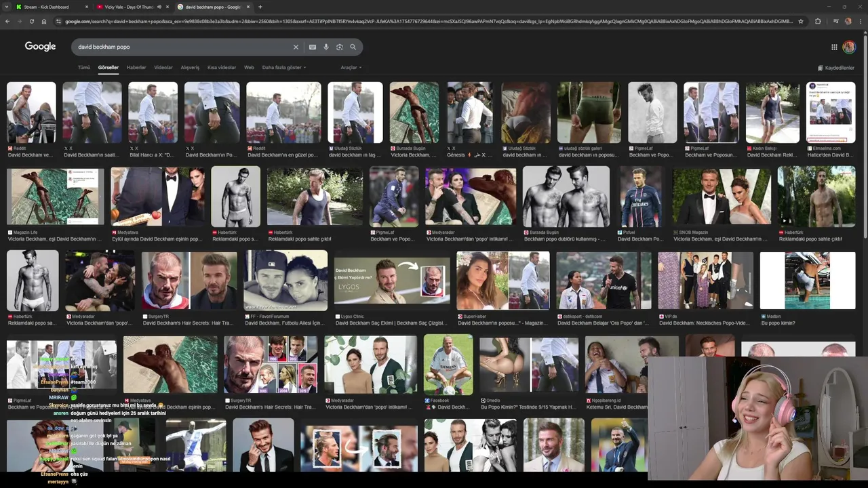This screenshot has width=868, height=488.
Task: Open the Bursada Bugün Beckham popo dublörü link
Action: (x=565, y=239)
